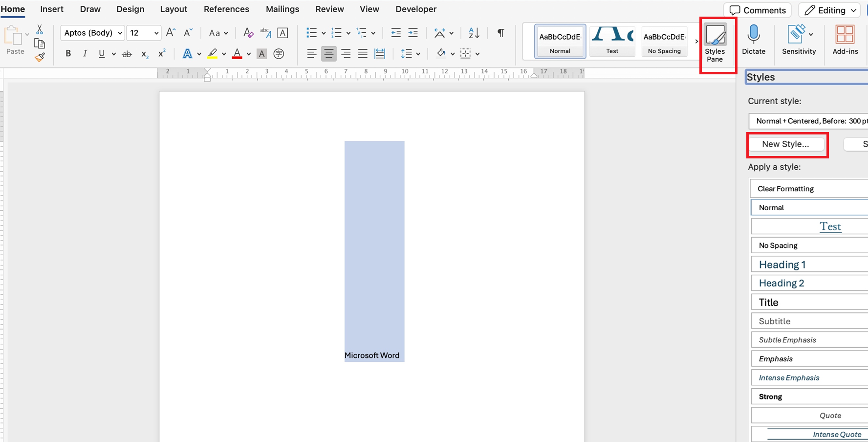Click the Sort A to Z icon
Screen dimensions: 868x442
click(474, 33)
